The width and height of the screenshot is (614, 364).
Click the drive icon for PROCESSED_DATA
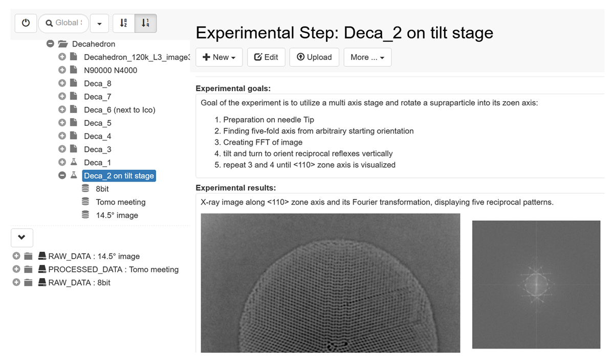pyautogui.click(x=42, y=269)
